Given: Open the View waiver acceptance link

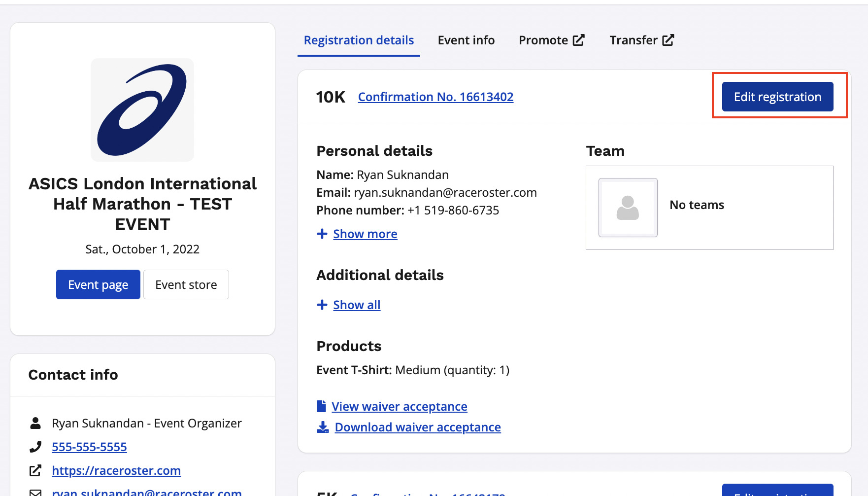Looking at the screenshot, I should pos(399,406).
